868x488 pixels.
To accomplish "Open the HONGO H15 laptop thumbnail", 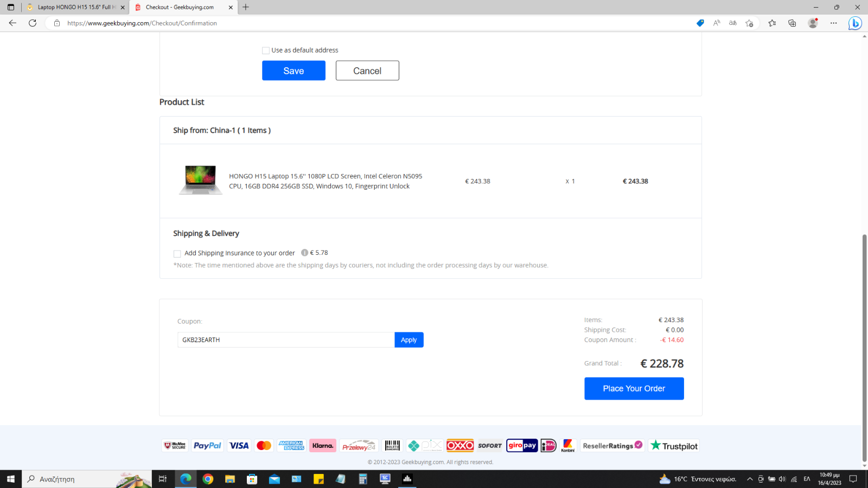I will [200, 180].
